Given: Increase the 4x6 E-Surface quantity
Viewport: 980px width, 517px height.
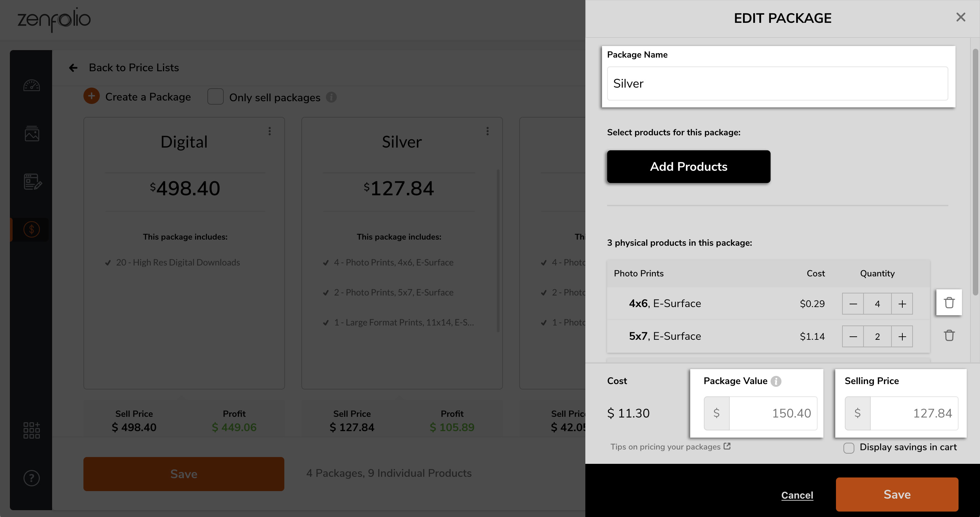Looking at the screenshot, I should 902,304.
